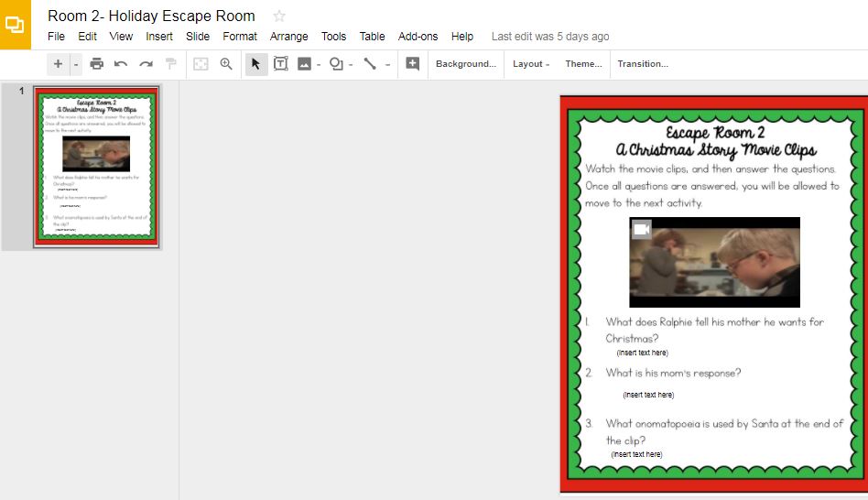This screenshot has height=500, width=868.
Task: Open the Arrange menu
Action: (x=288, y=37)
